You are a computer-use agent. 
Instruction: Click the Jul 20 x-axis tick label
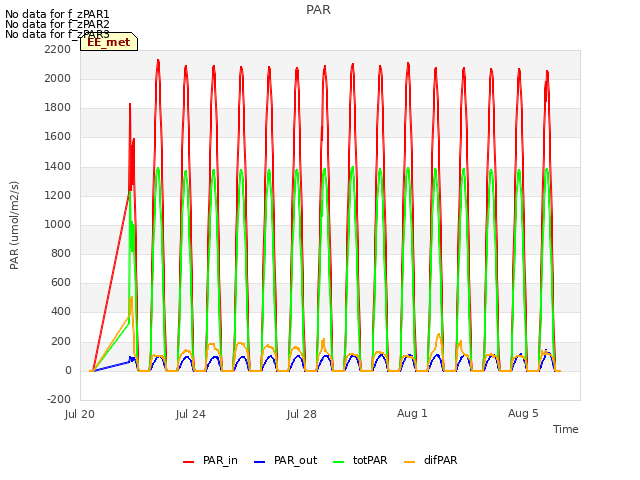(x=80, y=414)
